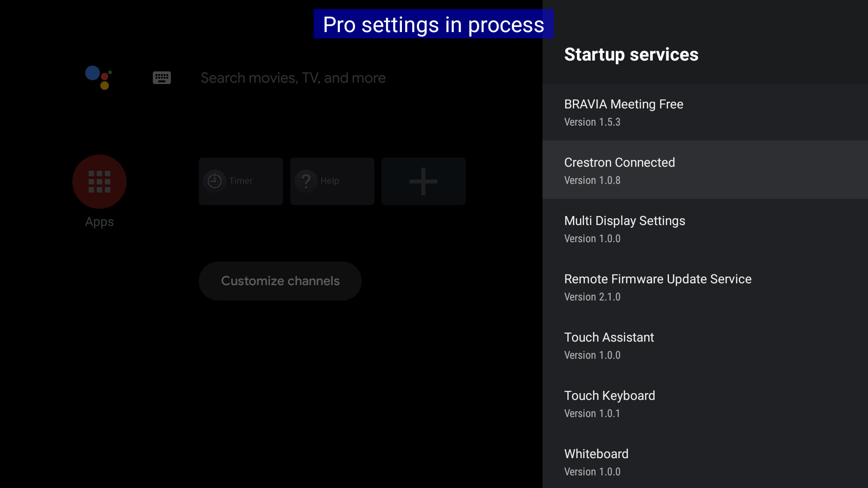This screenshot has height=488, width=868.
Task: Click the Help tile label
Action: click(330, 181)
